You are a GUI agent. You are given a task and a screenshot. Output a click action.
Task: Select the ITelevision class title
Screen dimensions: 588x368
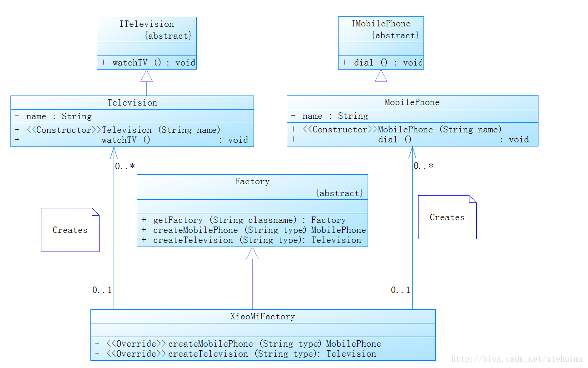coord(146,24)
